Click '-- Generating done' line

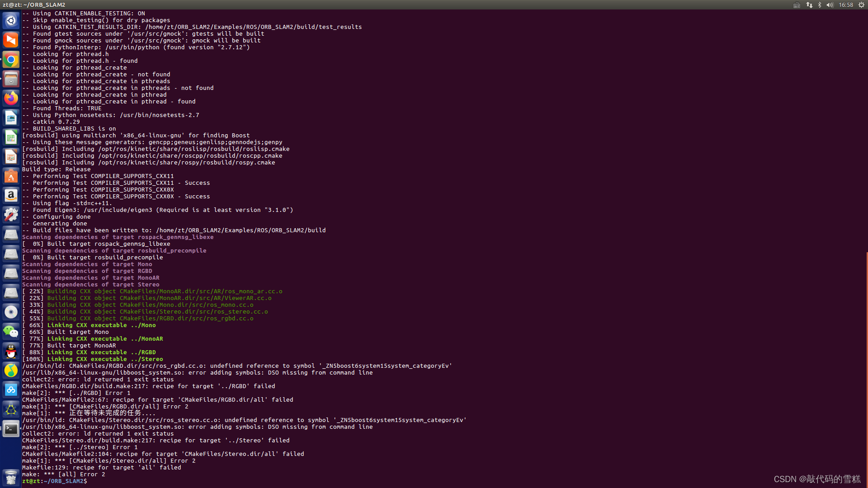pos(55,224)
